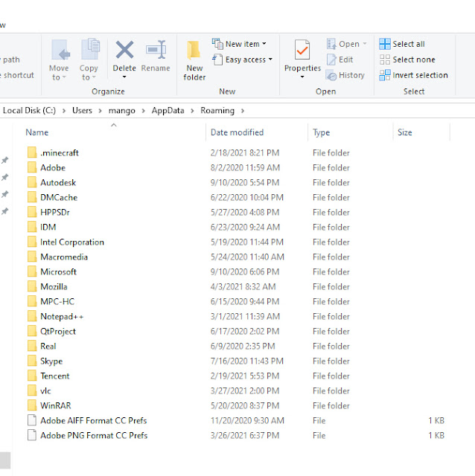Select the WinRAR folder icon
This screenshot has width=475, height=476.
[x=32, y=405]
